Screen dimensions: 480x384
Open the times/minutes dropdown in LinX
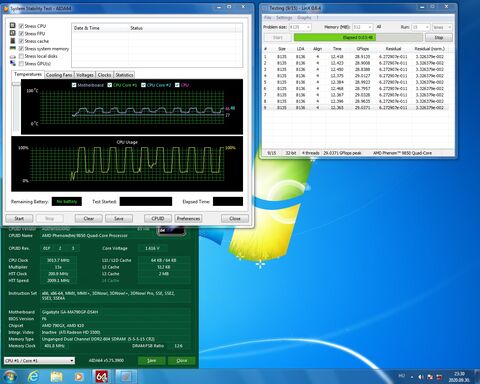click(x=442, y=27)
